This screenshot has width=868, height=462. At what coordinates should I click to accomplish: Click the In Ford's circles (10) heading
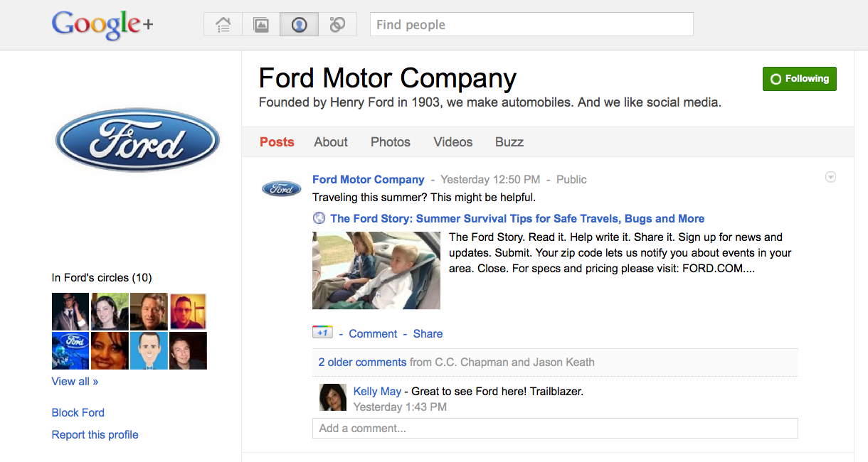click(x=102, y=277)
